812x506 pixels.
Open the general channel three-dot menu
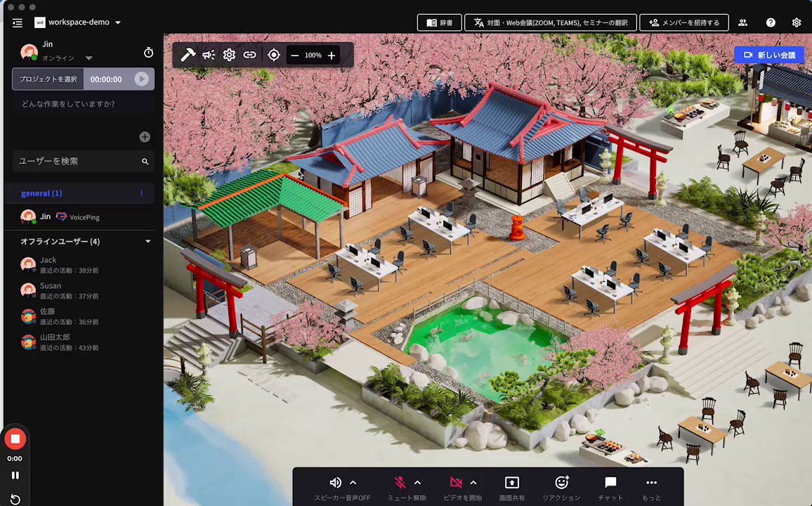pyautogui.click(x=141, y=193)
